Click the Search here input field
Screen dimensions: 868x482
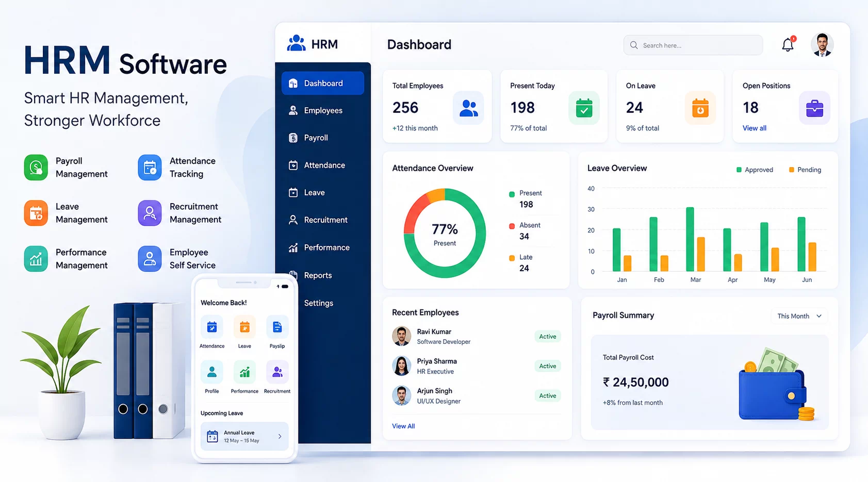tap(693, 45)
